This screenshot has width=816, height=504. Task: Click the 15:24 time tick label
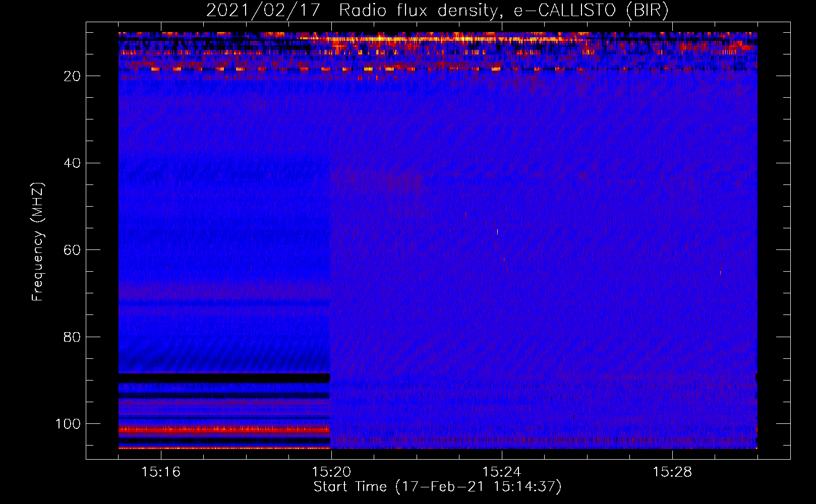502,472
